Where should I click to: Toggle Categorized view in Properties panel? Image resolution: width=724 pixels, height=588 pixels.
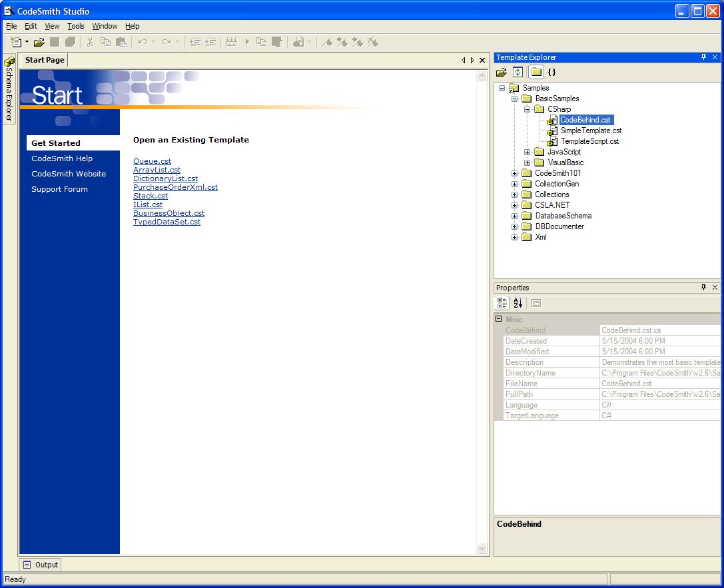[502, 303]
